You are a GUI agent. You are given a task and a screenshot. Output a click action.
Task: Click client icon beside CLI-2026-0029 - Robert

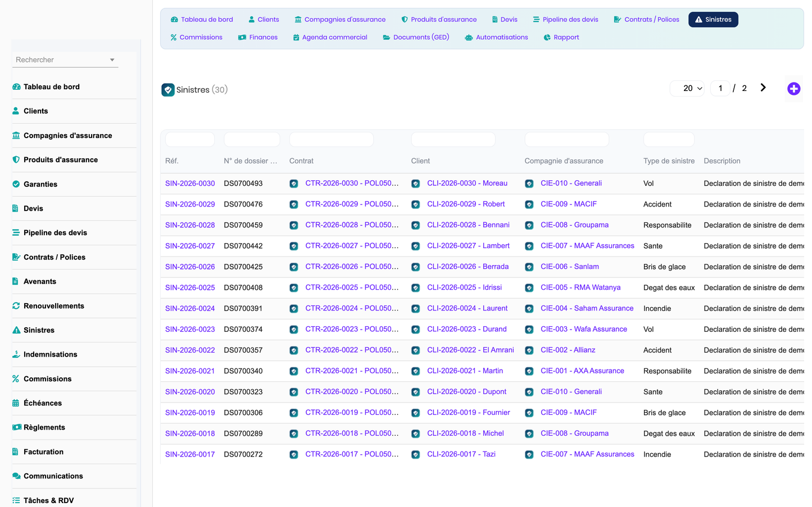tap(416, 204)
